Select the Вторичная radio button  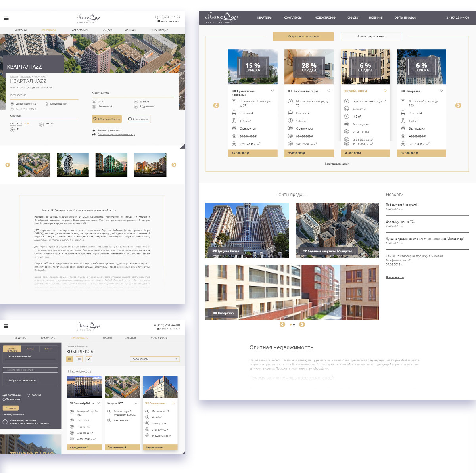tap(28, 395)
